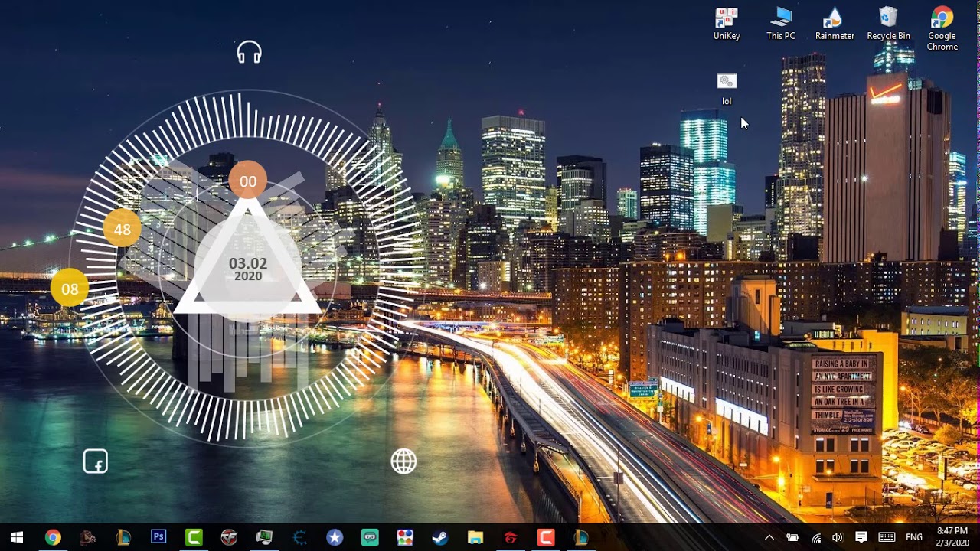The image size is (980, 551).
Task: Launch Rainmeter from the desktop shortcut
Action: 835,24
